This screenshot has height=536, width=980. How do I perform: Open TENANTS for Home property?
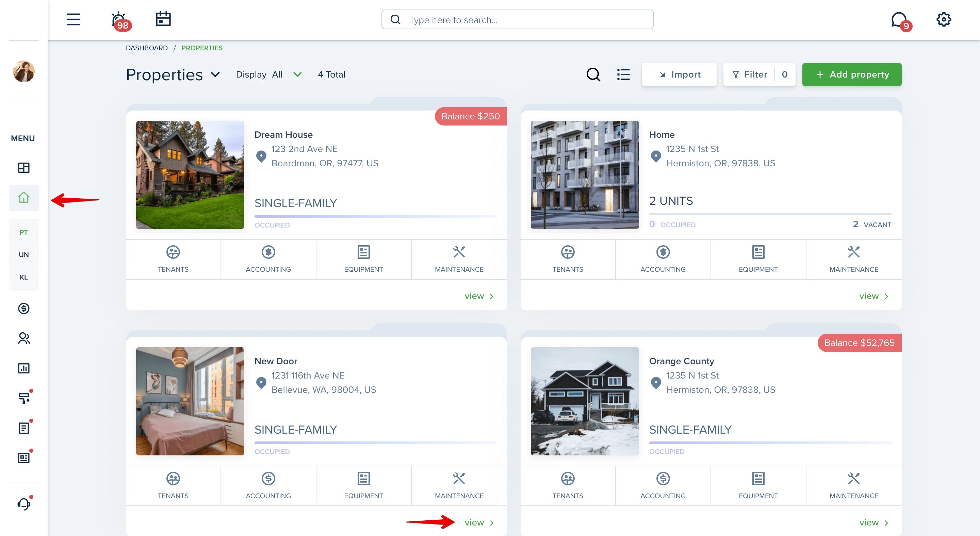click(x=568, y=259)
